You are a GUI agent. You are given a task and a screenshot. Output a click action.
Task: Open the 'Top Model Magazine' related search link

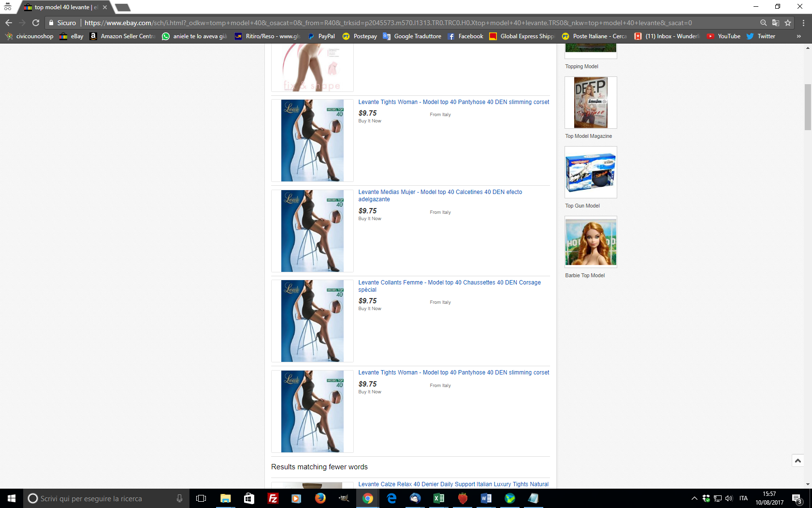click(589, 136)
